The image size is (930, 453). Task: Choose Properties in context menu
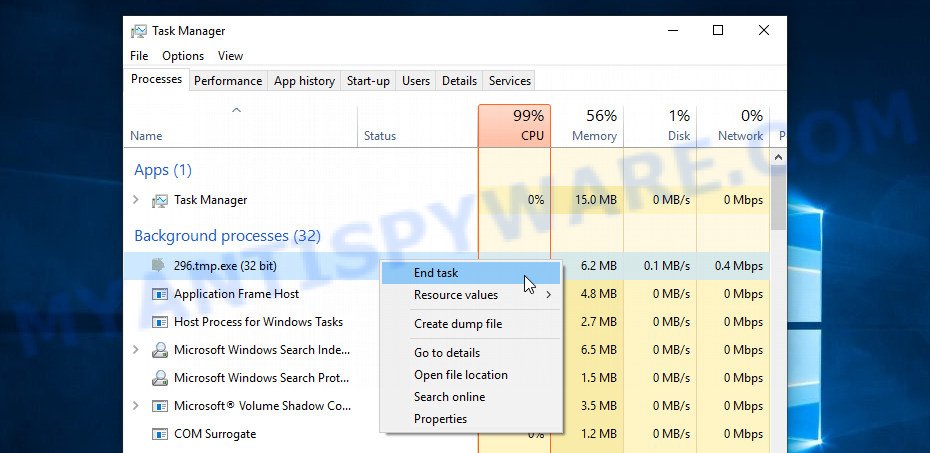coord(471,419)
